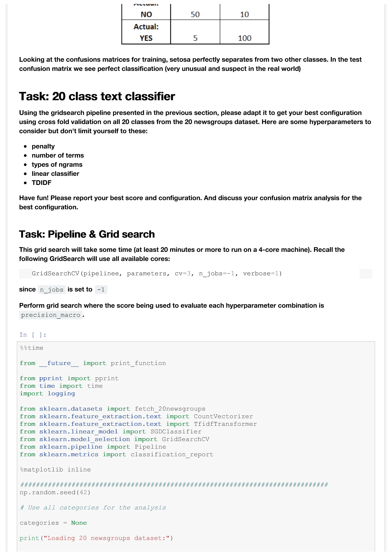The height and width of the screenshot is (555, 392).
Task: Click the inline "n_jobs" code label
Action: click(x=52, y=290)
